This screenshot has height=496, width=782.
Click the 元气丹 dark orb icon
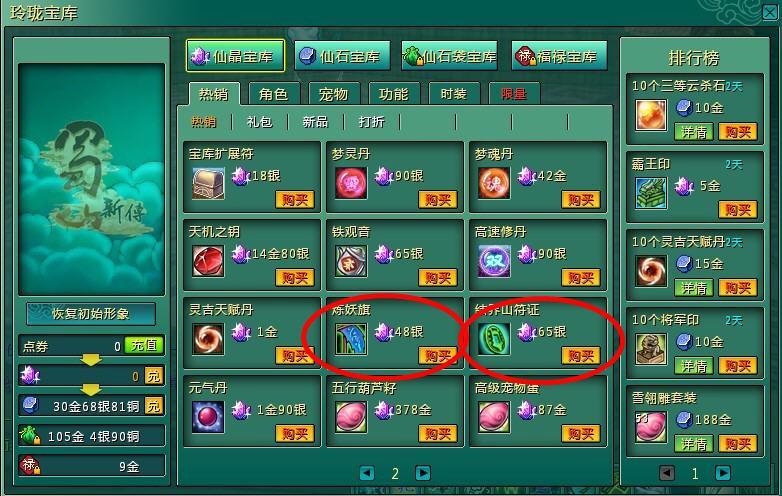[x=208, y=417]
